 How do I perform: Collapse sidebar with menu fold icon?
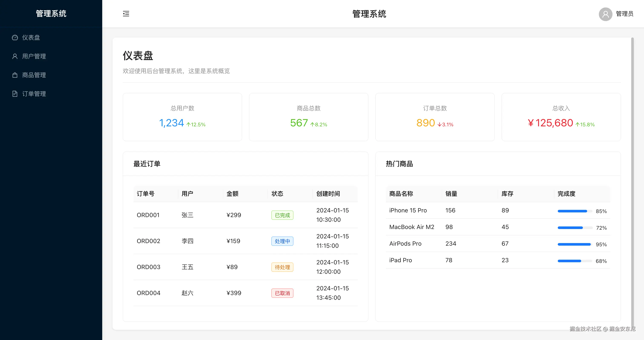click(x=126, y=14)
